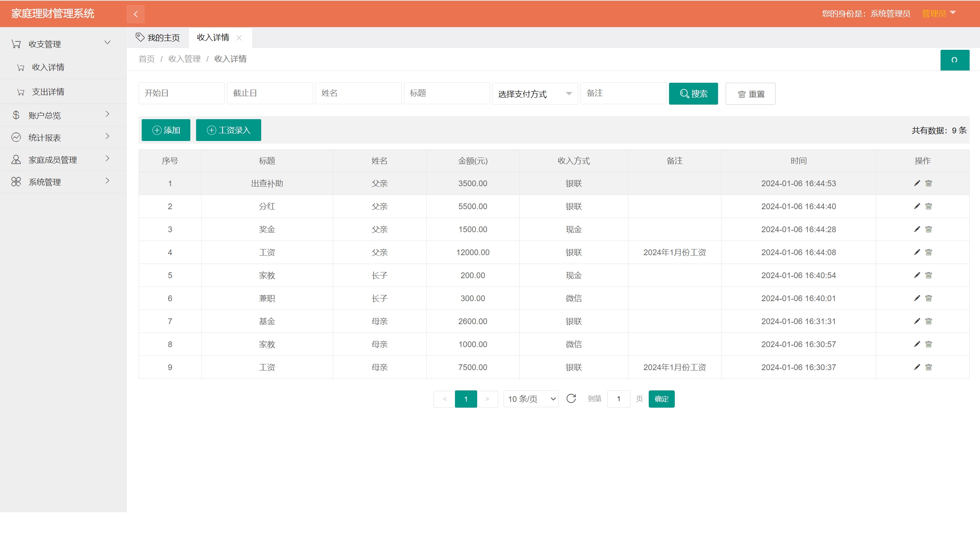Click the edit pencil on row 4 工资
The image size is (980, 536).
point(917,252)
